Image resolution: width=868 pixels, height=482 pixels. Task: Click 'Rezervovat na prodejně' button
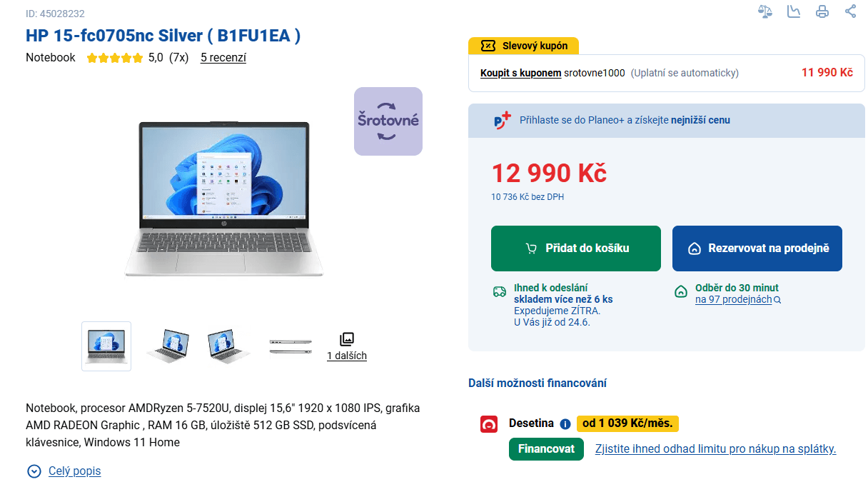(757, 248)
